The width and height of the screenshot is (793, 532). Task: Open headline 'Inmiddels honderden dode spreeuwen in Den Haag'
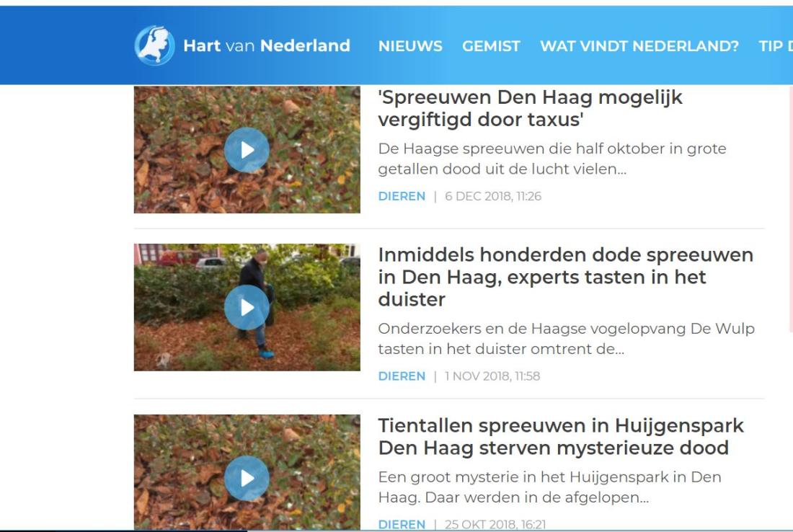[x=565, y=277]
